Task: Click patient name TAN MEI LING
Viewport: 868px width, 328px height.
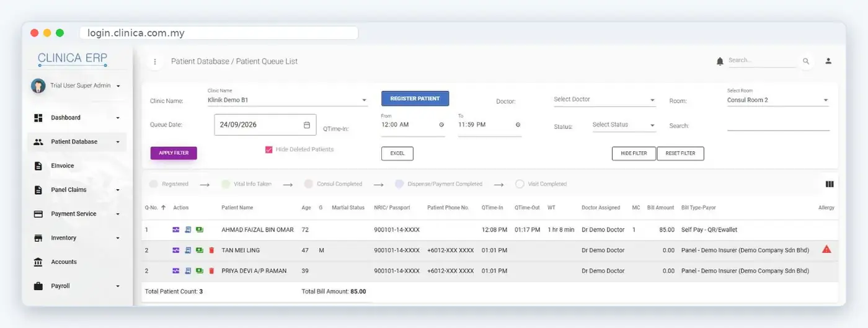Action: pos(241,250)
